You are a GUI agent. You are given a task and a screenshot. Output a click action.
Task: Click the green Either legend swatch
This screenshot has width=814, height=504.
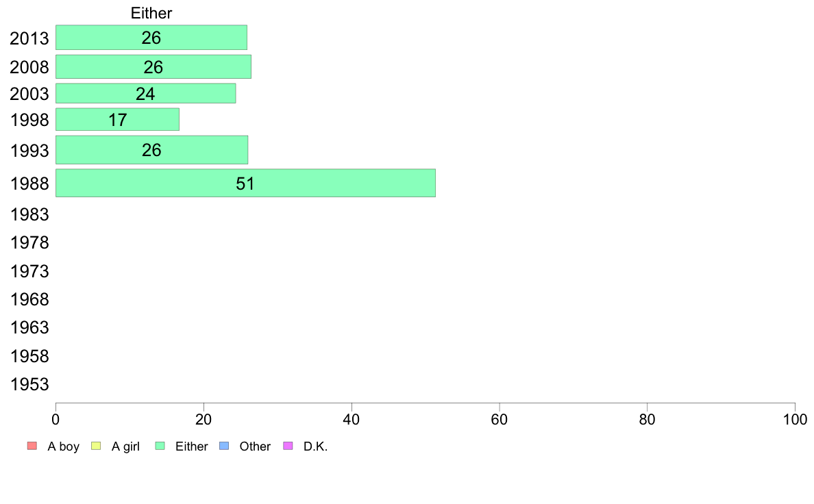pos(160,446)
